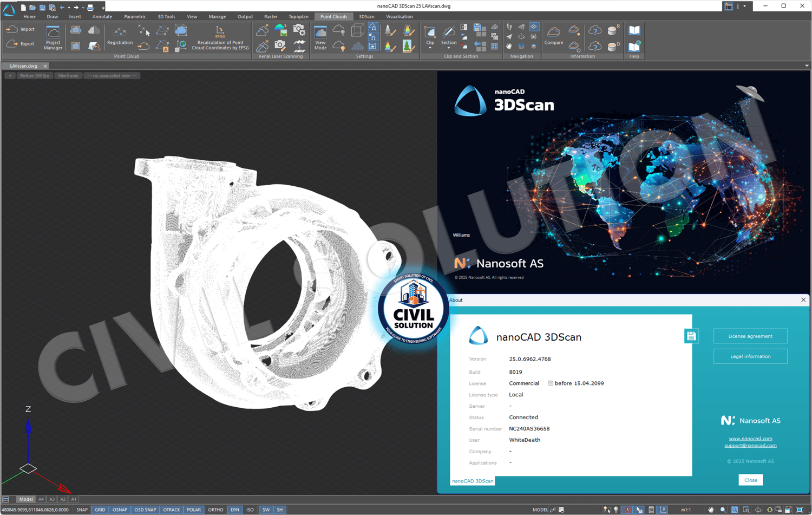Click the Export point cloud button

tap(20, 44)
